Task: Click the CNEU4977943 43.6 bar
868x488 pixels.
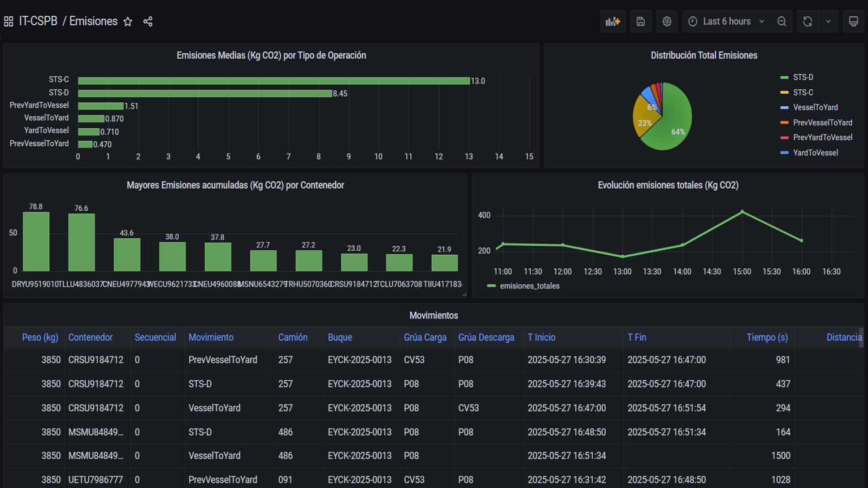Action: click(x=127, y=255)
